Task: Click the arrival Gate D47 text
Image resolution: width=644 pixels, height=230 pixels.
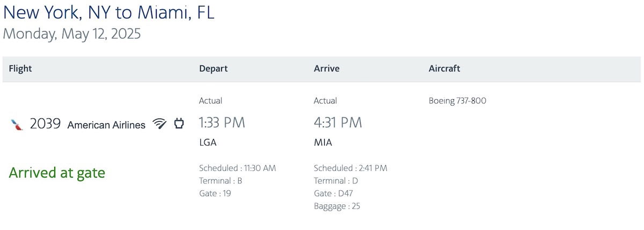Action: click(333, 194)
